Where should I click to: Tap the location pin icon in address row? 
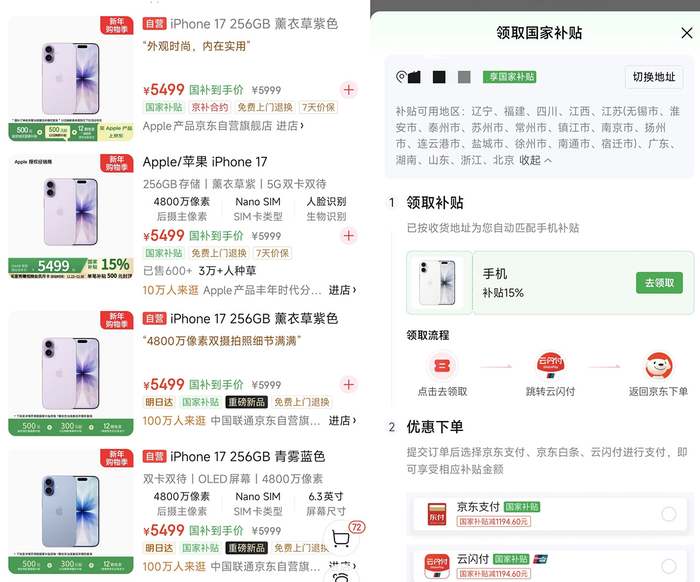tap(401, 77)
